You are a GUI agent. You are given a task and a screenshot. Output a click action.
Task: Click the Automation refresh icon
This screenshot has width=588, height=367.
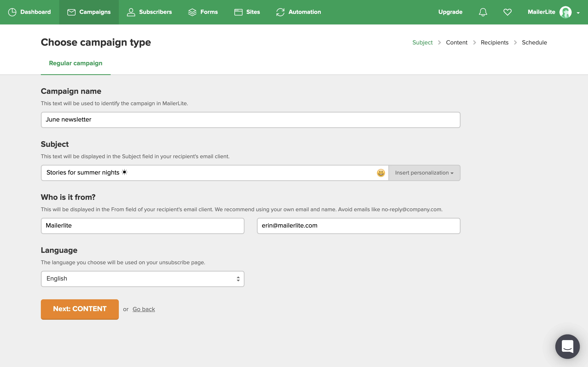click(280, 12)
